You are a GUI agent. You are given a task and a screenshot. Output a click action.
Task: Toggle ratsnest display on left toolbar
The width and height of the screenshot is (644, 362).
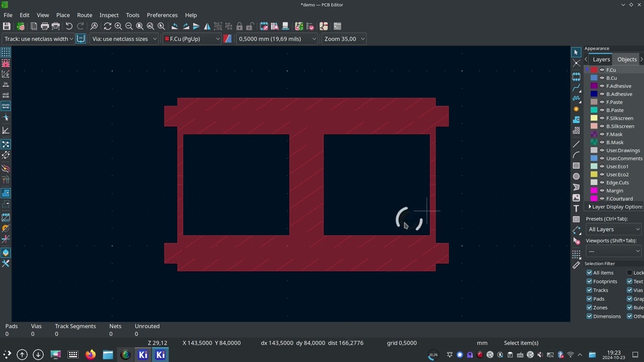(6, 144)
